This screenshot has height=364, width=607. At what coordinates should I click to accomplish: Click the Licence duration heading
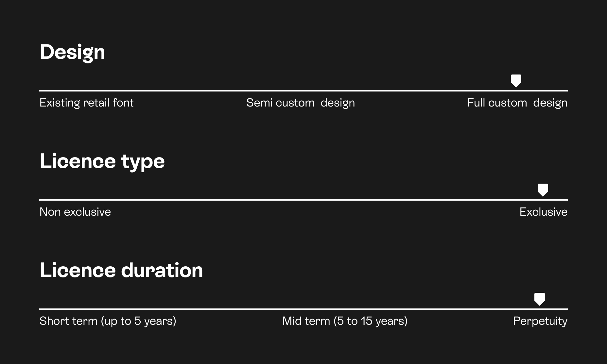[x=121, y=270]
